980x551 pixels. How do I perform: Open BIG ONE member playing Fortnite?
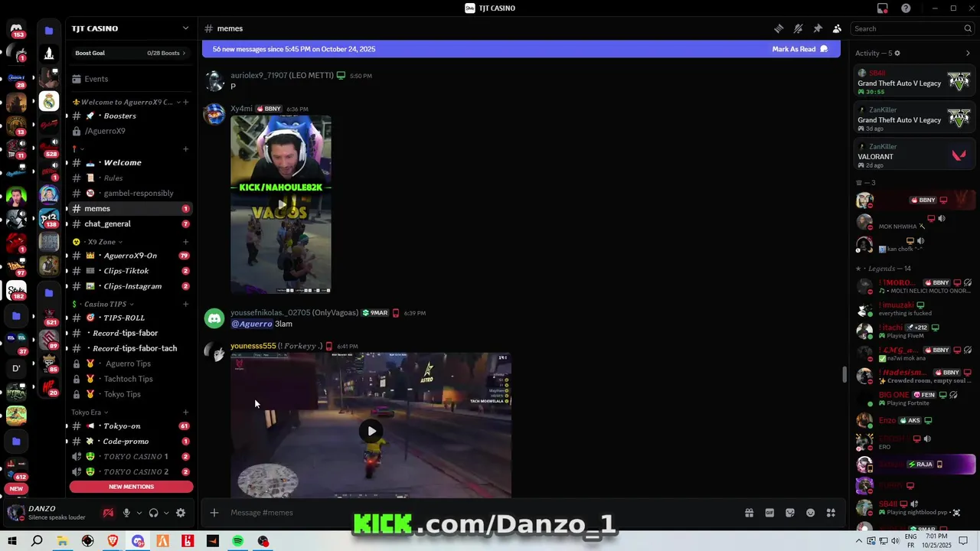[x=914, y=399]
